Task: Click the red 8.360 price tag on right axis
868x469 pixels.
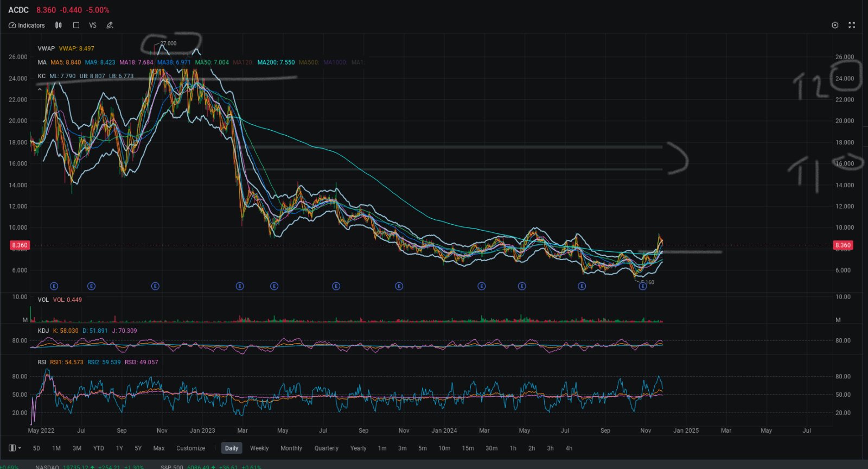Action: pos(843,245)
